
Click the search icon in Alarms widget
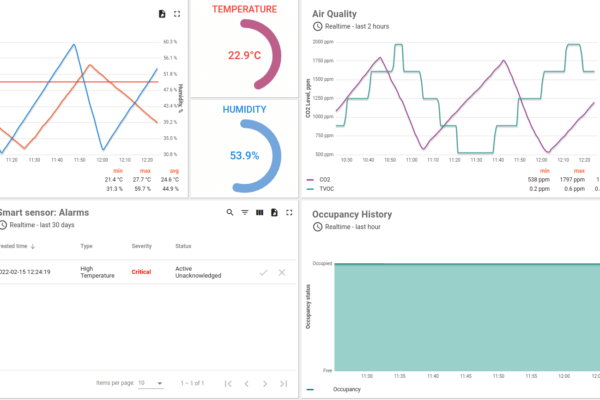click(229, 213)
